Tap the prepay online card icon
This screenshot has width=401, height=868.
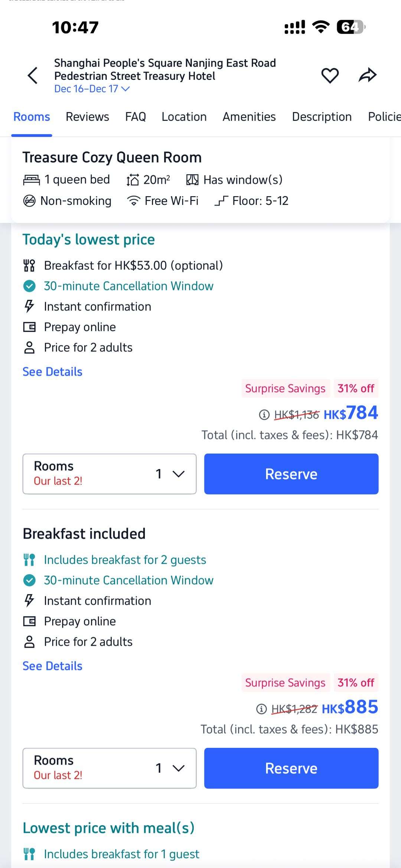click(x=29, y=326)
